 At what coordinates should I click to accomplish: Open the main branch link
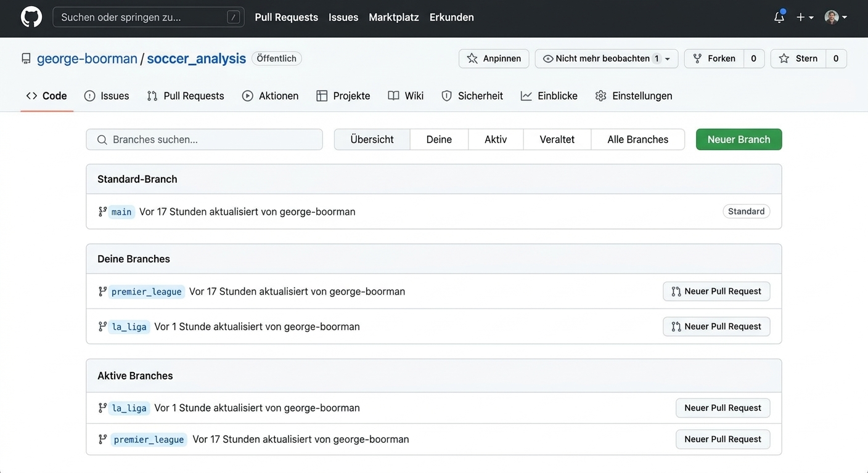point(121,212)
